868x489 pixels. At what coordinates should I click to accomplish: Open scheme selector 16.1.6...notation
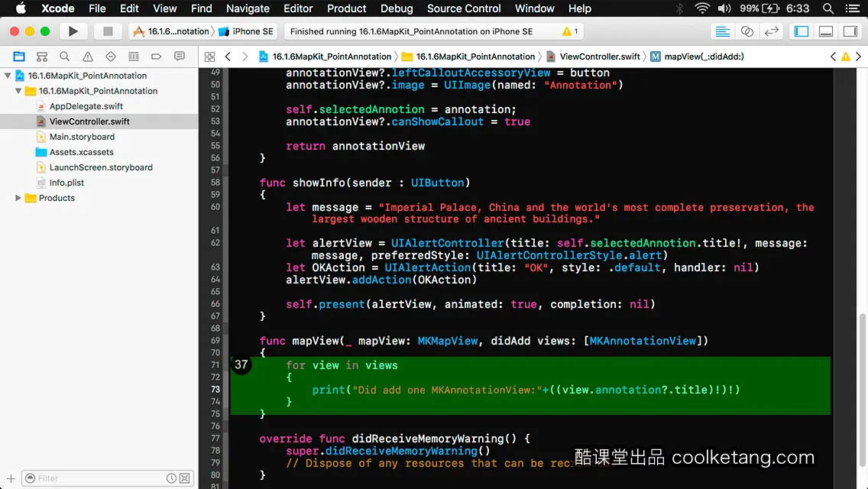pos(171,31)
